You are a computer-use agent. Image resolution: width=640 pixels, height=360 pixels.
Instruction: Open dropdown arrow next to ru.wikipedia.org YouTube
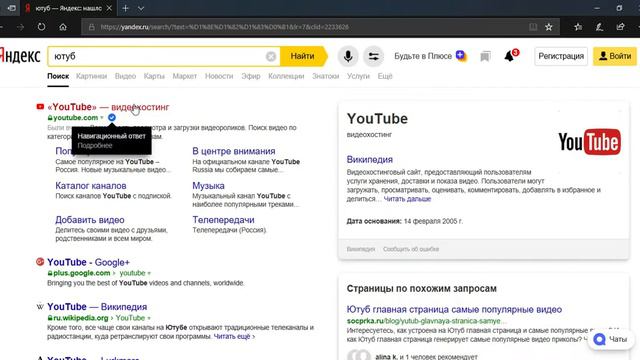click(x=149, y=318)
